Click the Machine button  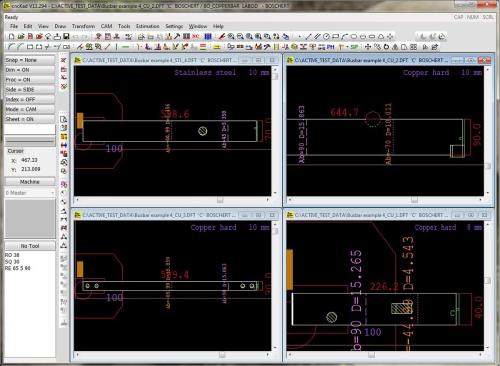(x=30, y=182)
